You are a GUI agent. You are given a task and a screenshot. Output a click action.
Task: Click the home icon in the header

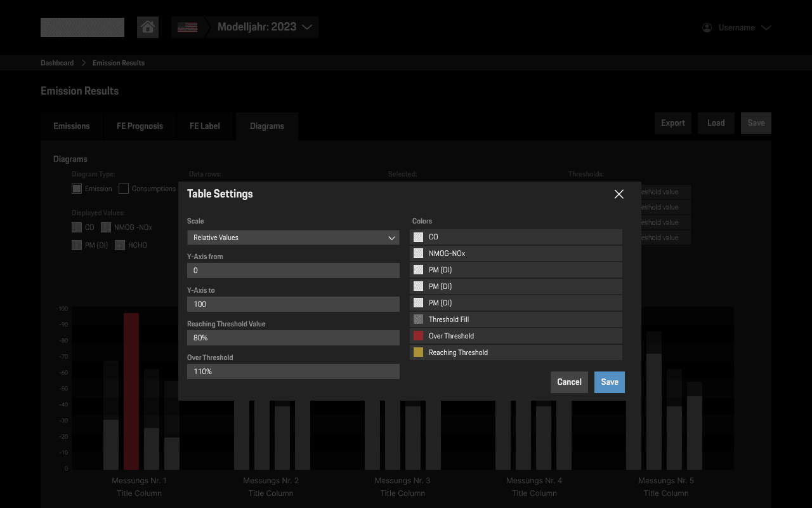coord(147,27)
